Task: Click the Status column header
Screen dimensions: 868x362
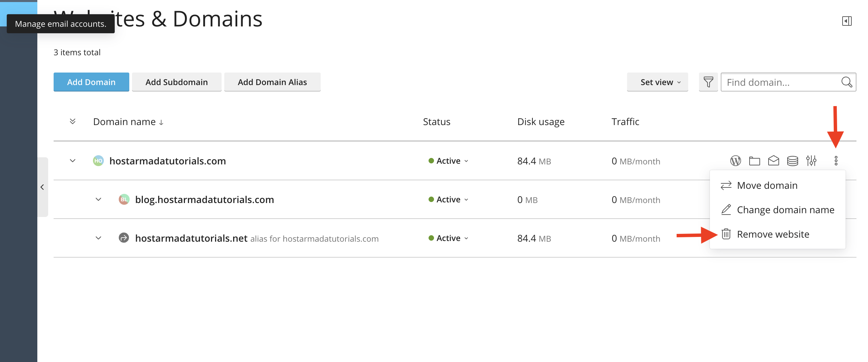Action: coord(436,122)
